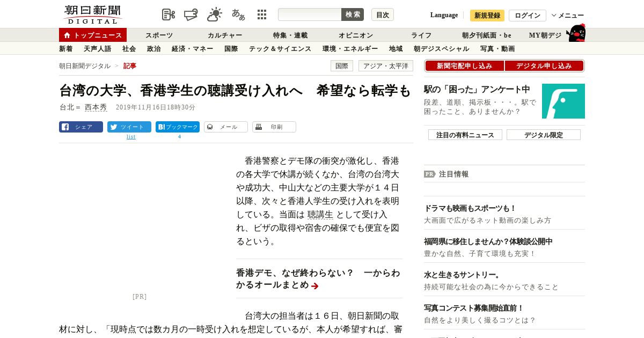Click 朝日新聞デジタル breadcrumb link
Image resolution: width=644 pixels, height=338 pixels.
(85, 66)
